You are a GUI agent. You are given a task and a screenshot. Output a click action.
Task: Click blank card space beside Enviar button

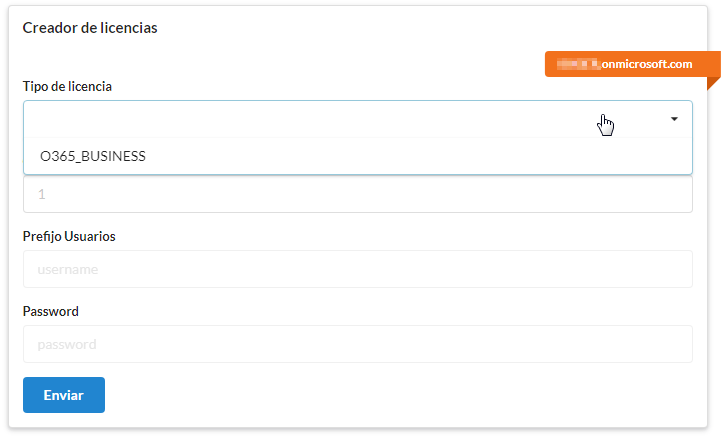click(397, 395)
